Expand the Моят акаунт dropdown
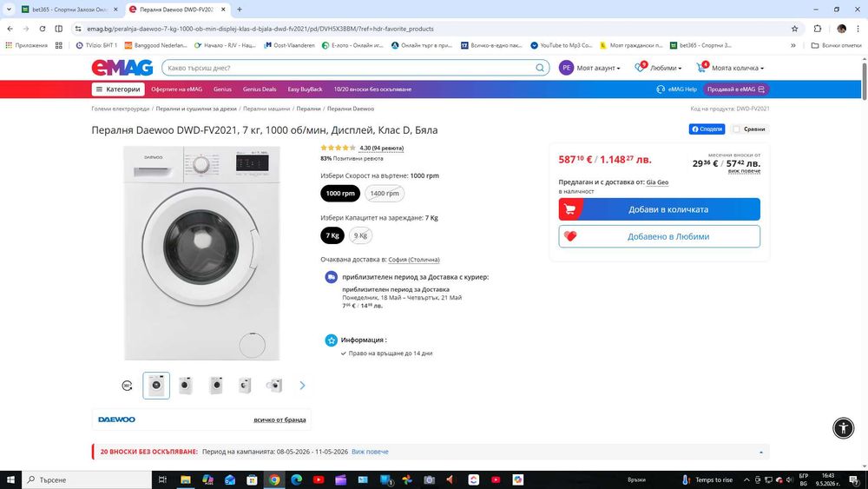 [598, 68]
